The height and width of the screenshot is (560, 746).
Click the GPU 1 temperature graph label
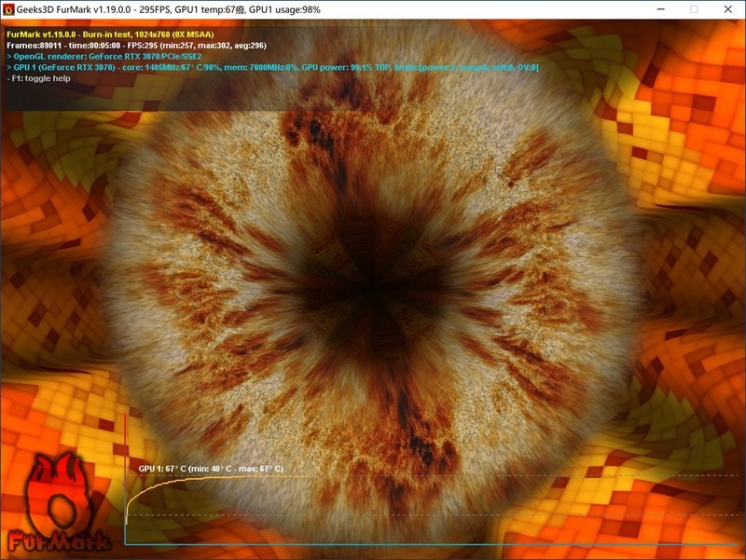(x=211, y=469)
